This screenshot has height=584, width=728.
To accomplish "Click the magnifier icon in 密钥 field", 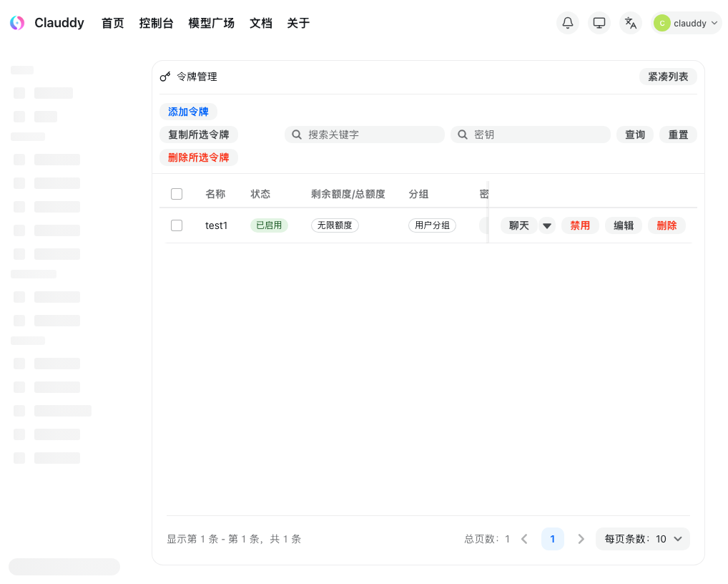I will tap(462, 135).
